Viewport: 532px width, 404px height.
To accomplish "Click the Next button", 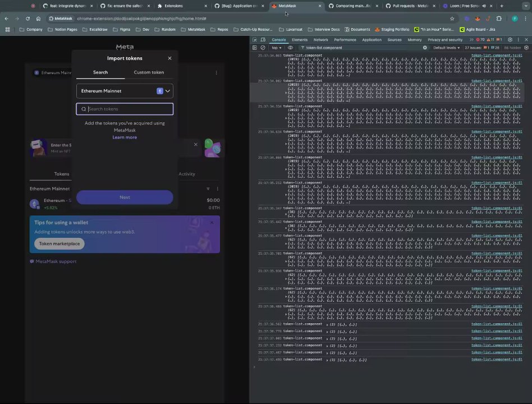I will coord(125,198).
